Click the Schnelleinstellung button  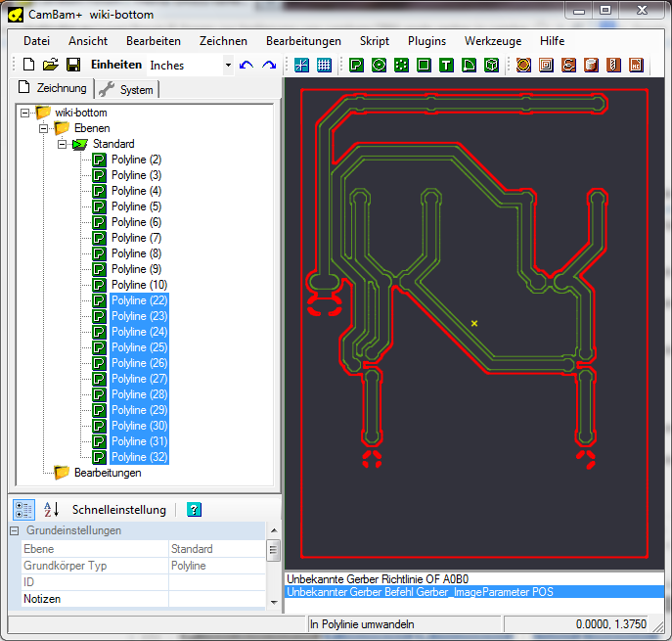tap(119, 510)
